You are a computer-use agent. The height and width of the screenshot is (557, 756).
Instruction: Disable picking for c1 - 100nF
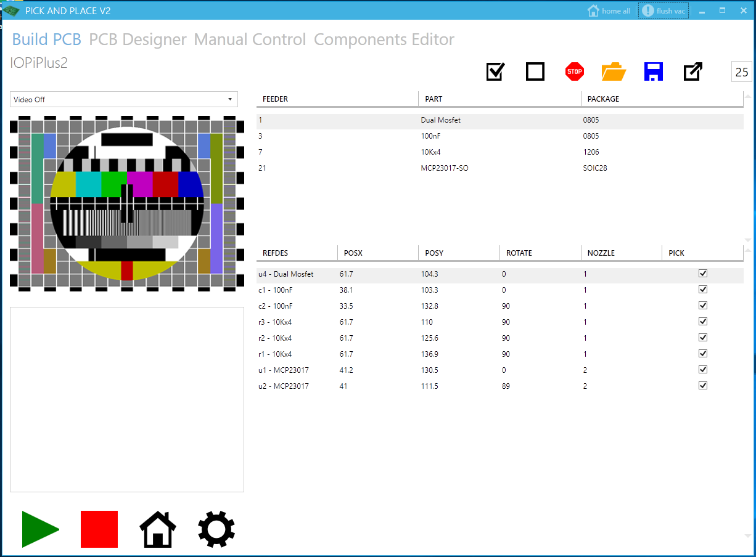coord(703,289)
